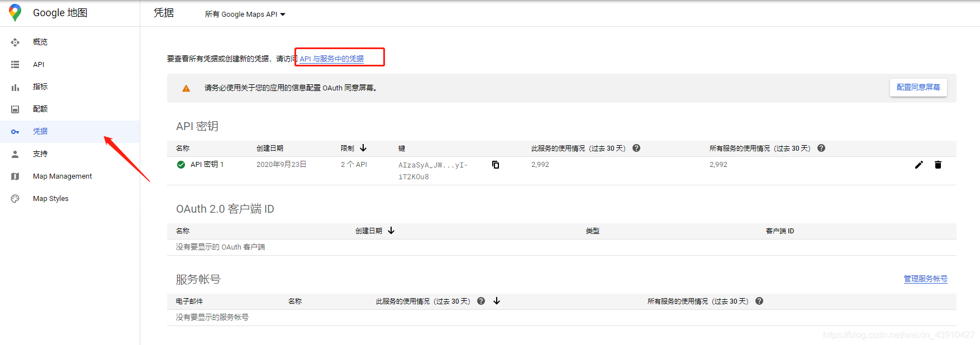Open help icon beside 所有服务的使用情况 in 服务帐号 table
This screenshot has width=980, height=345.
click(759, 301)
